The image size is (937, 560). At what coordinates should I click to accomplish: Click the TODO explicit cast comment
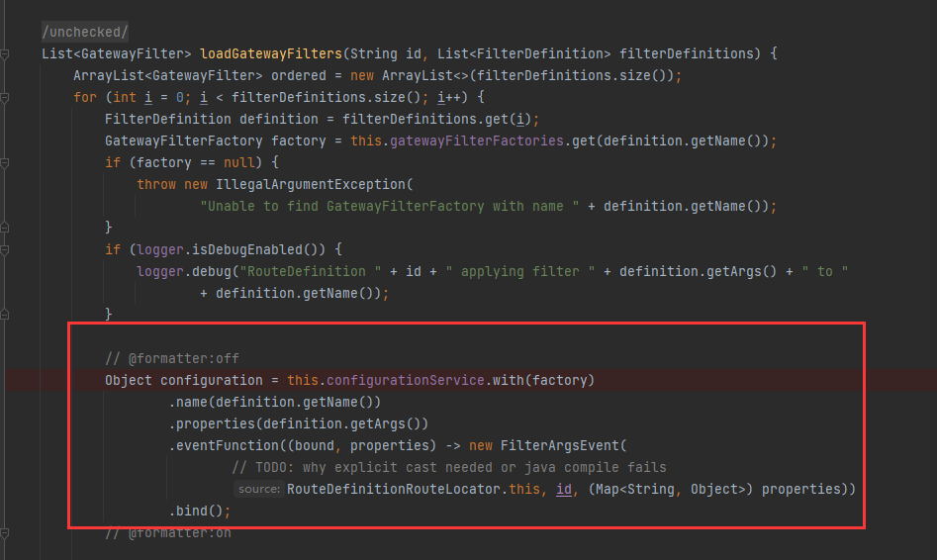pyautogui.click(x=449, y=467)
